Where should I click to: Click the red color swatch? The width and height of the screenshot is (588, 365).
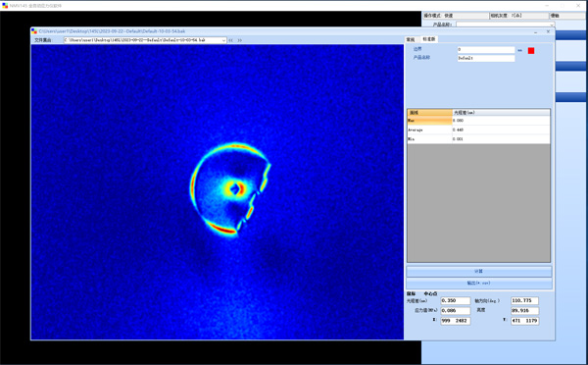pos(531,51)
